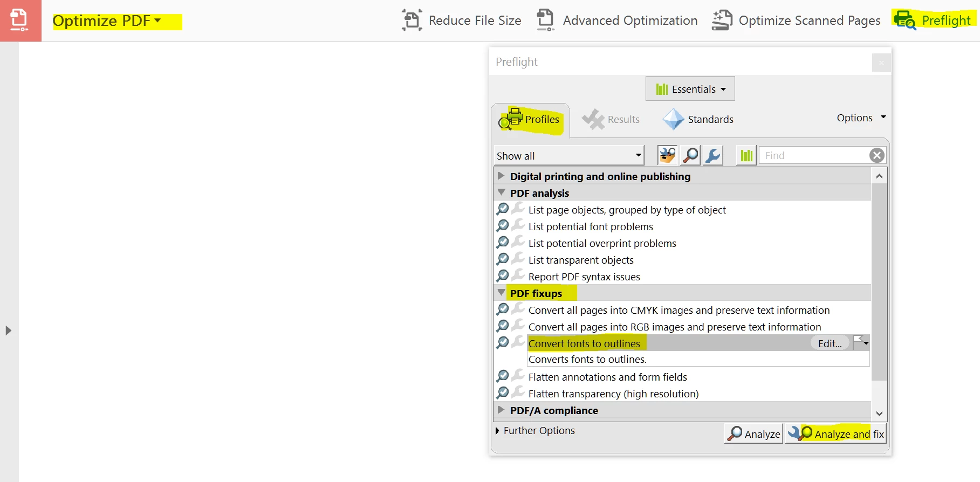Viewport: 980px width, 482px height.
Task: Open Advanced Optimization
Action: tap(618, 20)
